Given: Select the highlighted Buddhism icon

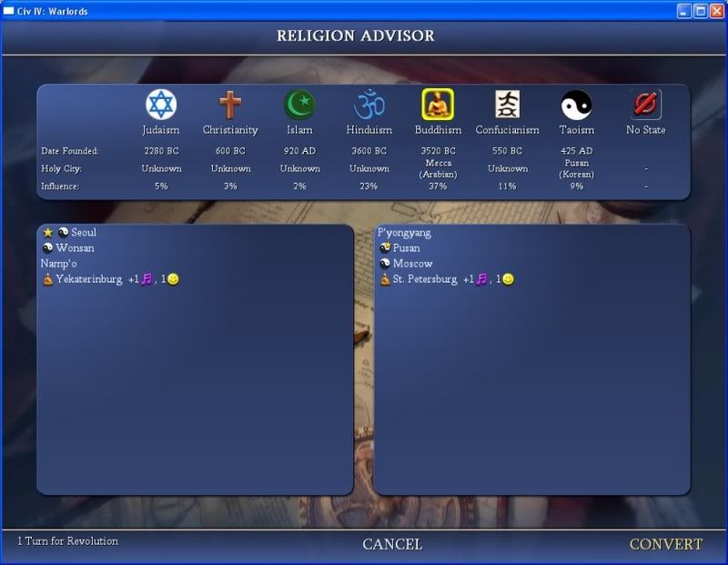Looking at the screenshot, I should coord(438,105).
